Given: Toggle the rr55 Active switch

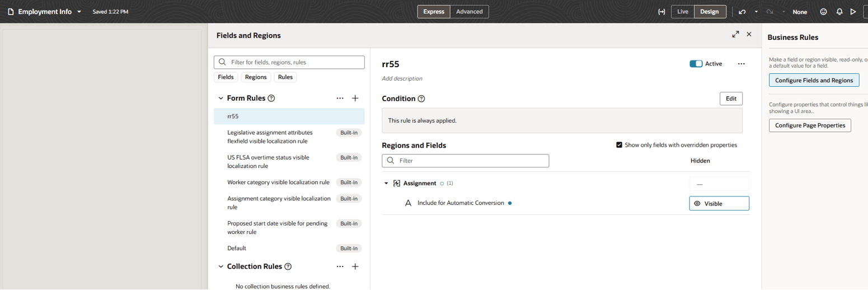Looking at the screenshot, I should point(696,64).
